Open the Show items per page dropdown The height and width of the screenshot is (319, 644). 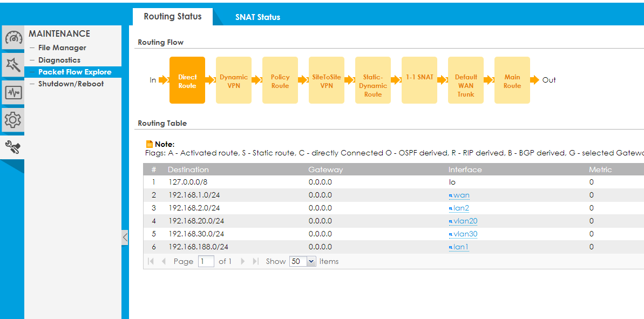pos(310,261)
